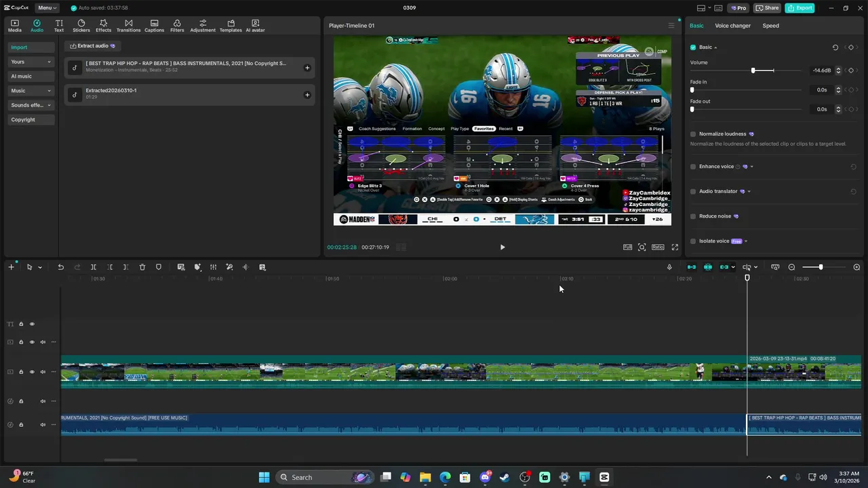Add the BEST TRAP HIP HOP track to timeline

click(307, 68)
